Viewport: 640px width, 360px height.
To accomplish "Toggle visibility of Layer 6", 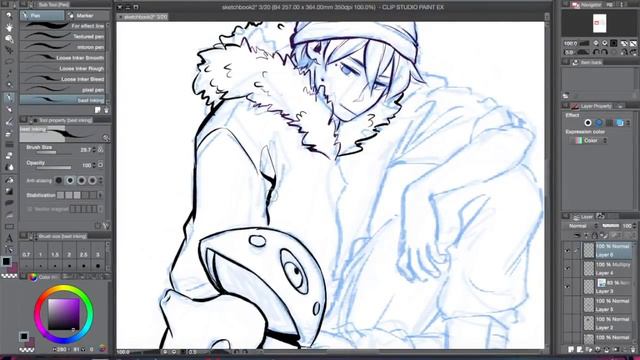I will click(567, 251).
